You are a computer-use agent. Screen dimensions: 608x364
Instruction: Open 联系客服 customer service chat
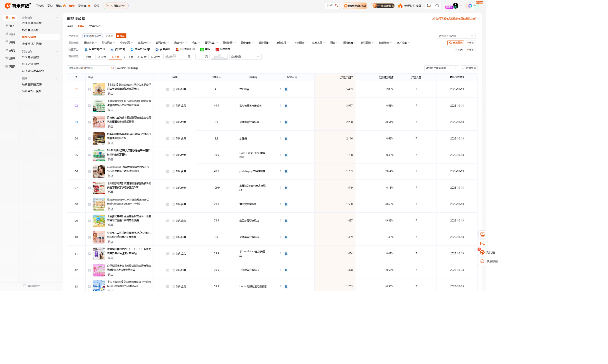coord(482,261)
